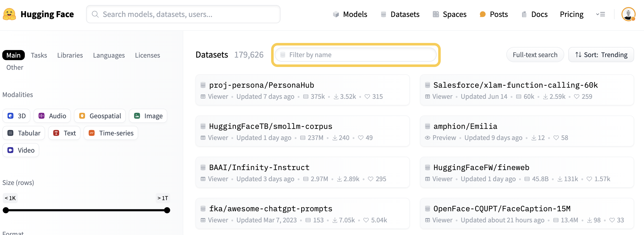Switch to the Tasks filter tab
The image size is (644, 235).
point(39,55)
